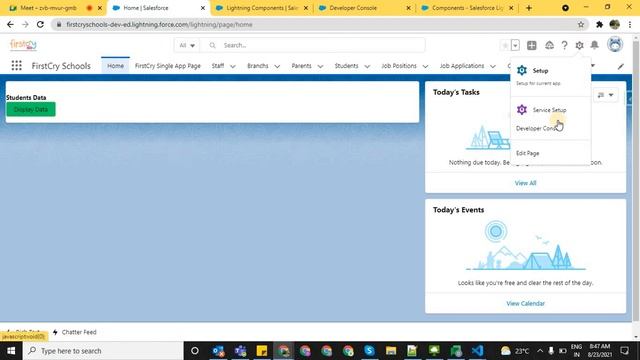Click the edit navigation pencil icon
Image resolution: width=640 pixels, height=360 pixels.
click(x=621, y=66)
